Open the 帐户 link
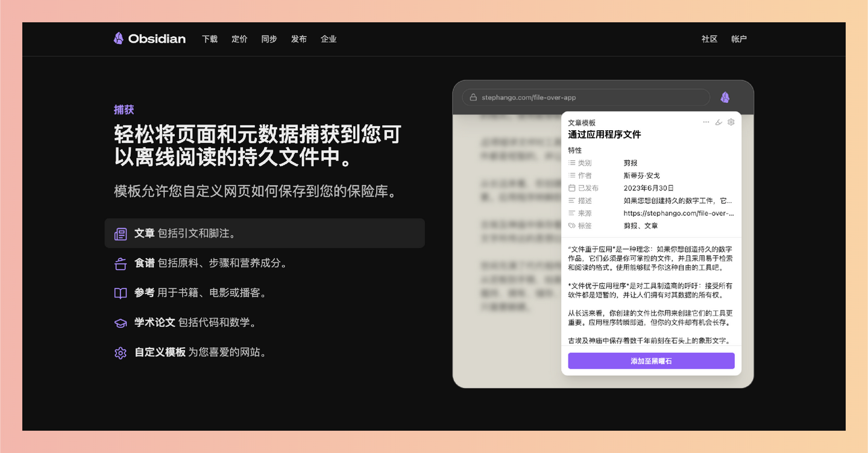The height and width of the screenshot is (453, 868). (739, 39)
